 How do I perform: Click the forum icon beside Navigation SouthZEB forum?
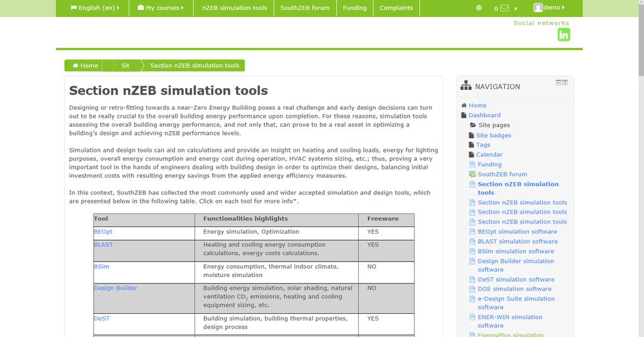[x=472, y=174]
